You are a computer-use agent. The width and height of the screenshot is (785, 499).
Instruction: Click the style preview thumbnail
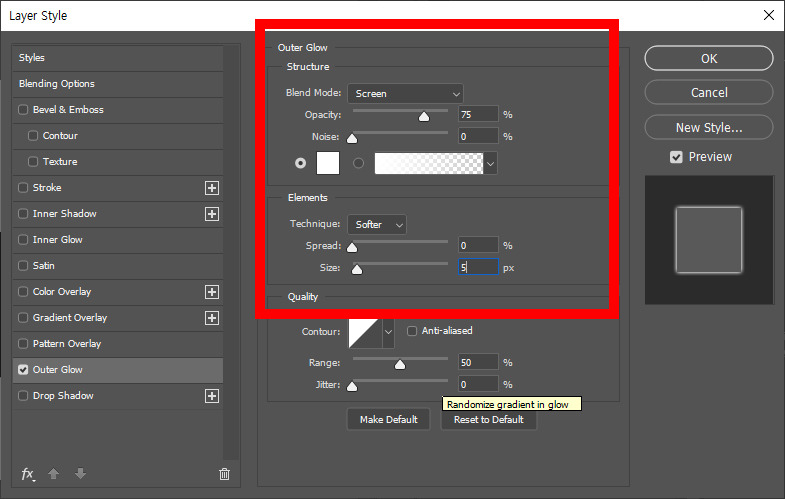(x=709, y=240)
